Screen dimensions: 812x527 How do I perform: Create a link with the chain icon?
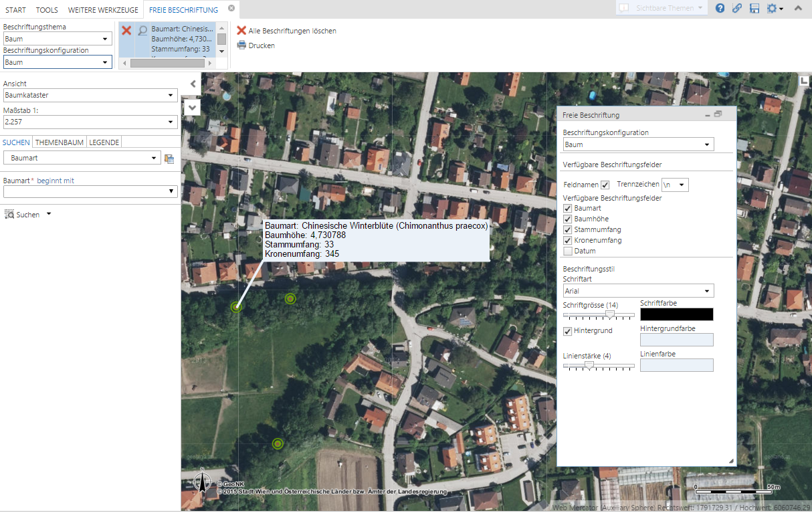(x=737, y=9)
